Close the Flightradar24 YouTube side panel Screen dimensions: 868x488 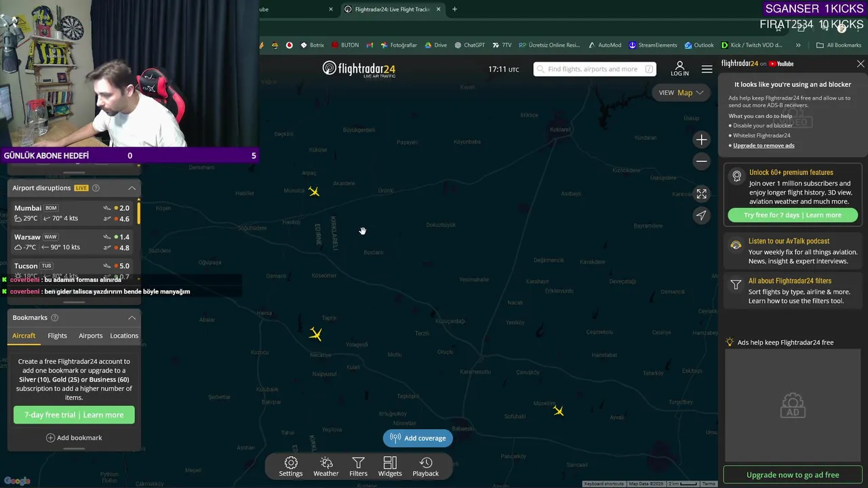point(861,64)
